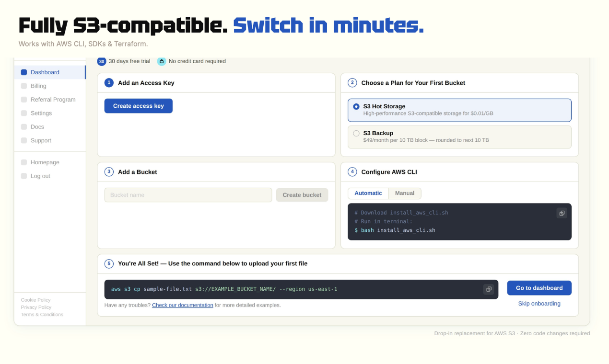The image size is (609, 364).
Task: Go to Homepage from the sidebar
Action: coord(50,162)
